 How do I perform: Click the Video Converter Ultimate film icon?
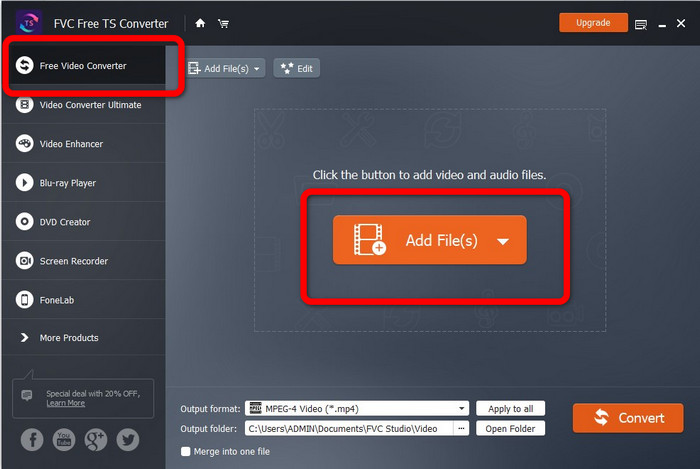25,104
